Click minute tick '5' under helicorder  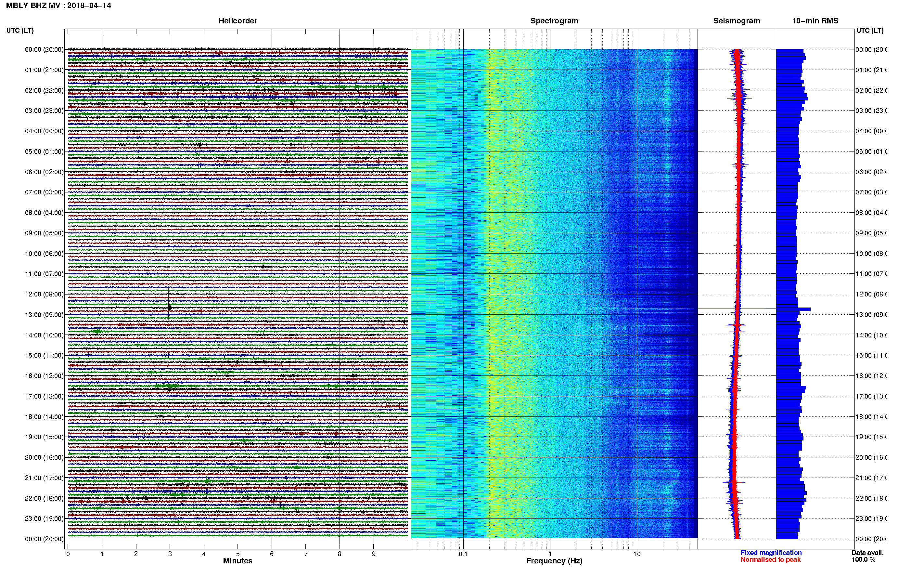(x=238, y=554)
